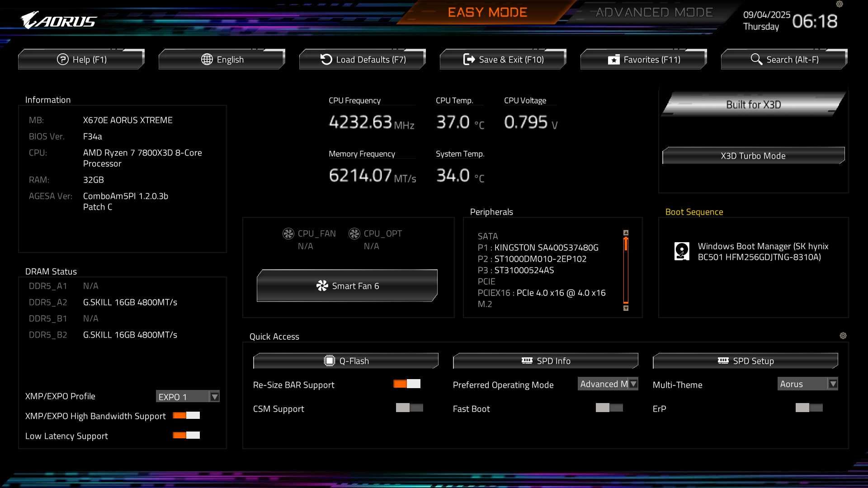868x488 pixels.
Task: Toggle Re-Size BAR Support
Action: click(x=407, y=384)
